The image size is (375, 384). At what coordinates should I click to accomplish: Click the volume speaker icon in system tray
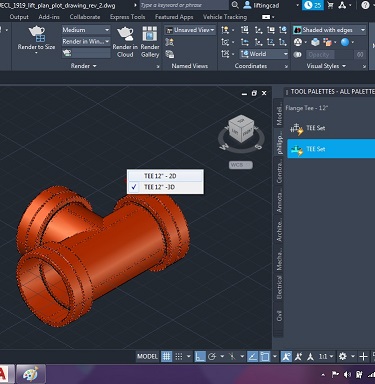[347, 375]
